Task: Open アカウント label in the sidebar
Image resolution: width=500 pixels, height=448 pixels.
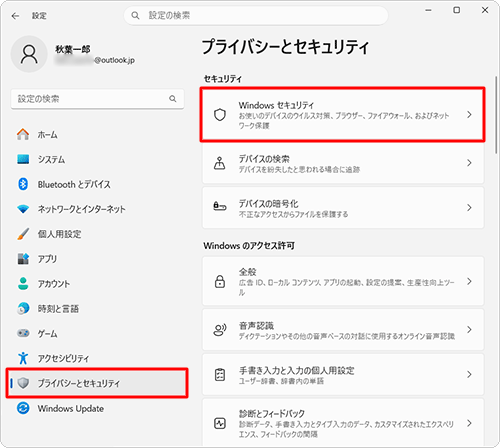Action: [x=54, y=284]
